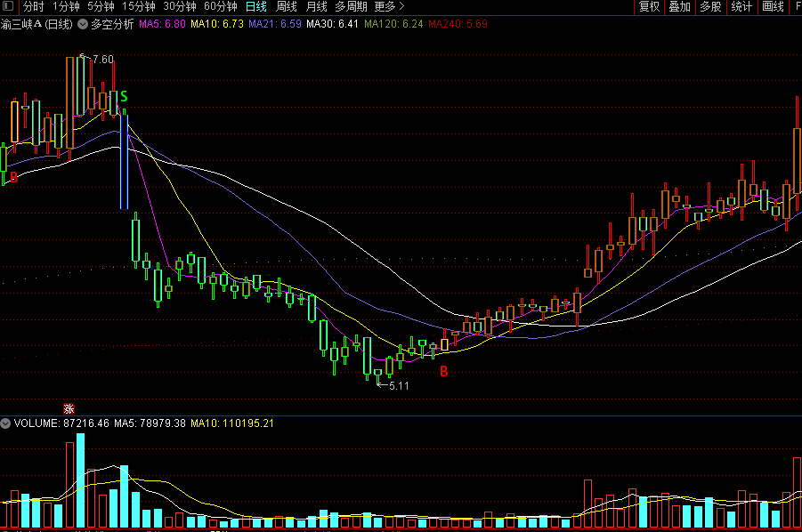Expand the 更多 > periods menu
802x532 pixels.
coord(389,6)
